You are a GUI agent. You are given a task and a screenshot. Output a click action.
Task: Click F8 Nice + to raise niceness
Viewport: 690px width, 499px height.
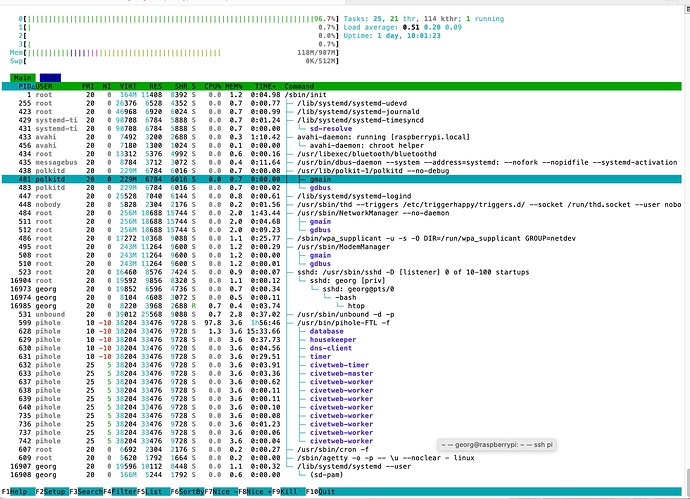pos(257,492)
